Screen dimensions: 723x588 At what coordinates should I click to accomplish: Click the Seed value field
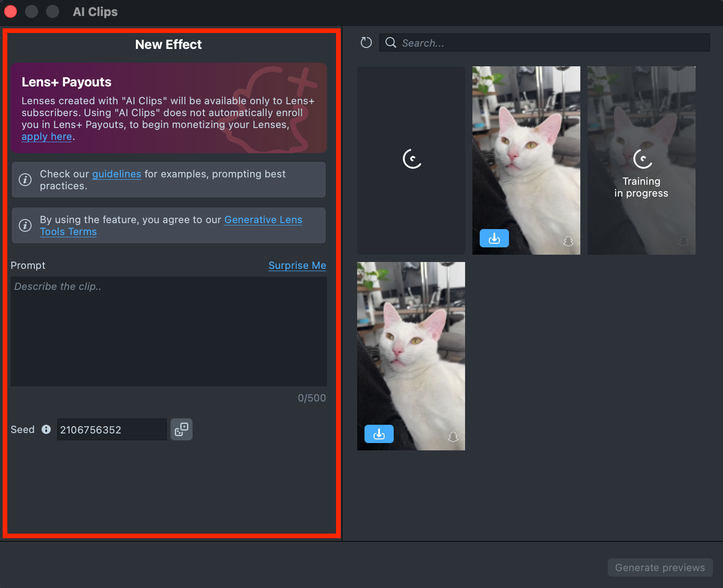pyautogui.click(x=112, y=429)
